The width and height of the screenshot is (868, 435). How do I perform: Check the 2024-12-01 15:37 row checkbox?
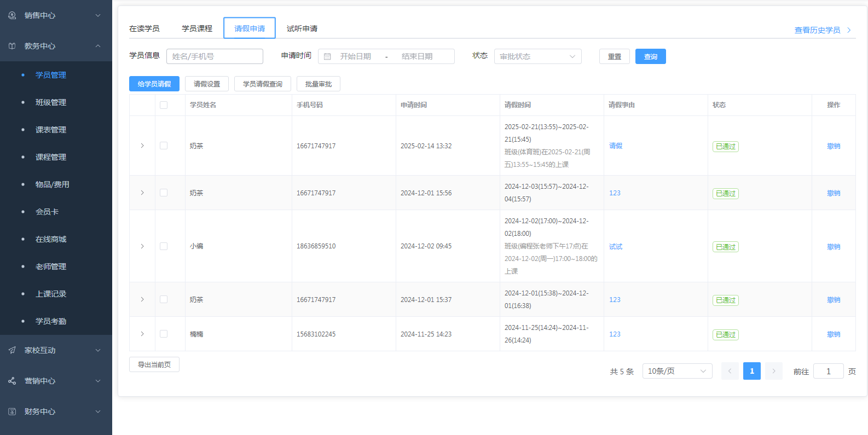coord(164,299)
